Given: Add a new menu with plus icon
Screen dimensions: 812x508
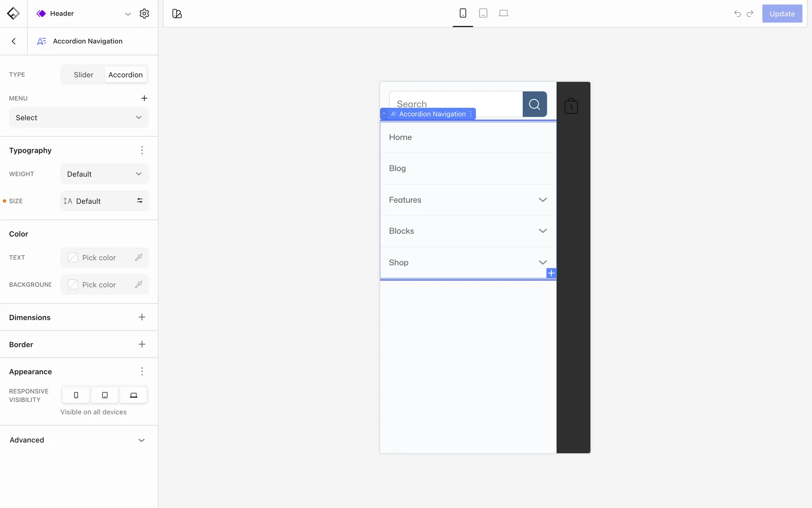Looking at the screenshot, I should pyautogui.click(x=144, y=98).
